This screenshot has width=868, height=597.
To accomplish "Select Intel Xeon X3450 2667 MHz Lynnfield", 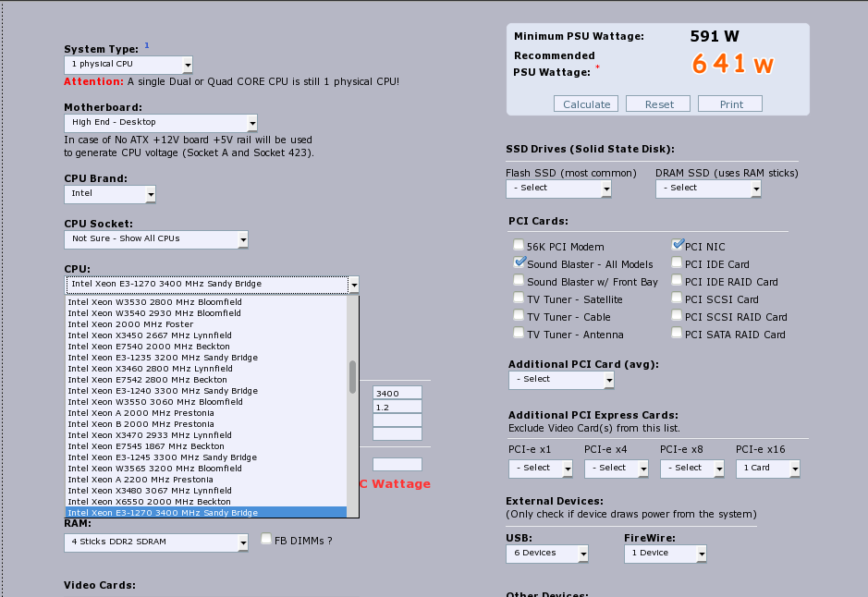I will point(206,335).
